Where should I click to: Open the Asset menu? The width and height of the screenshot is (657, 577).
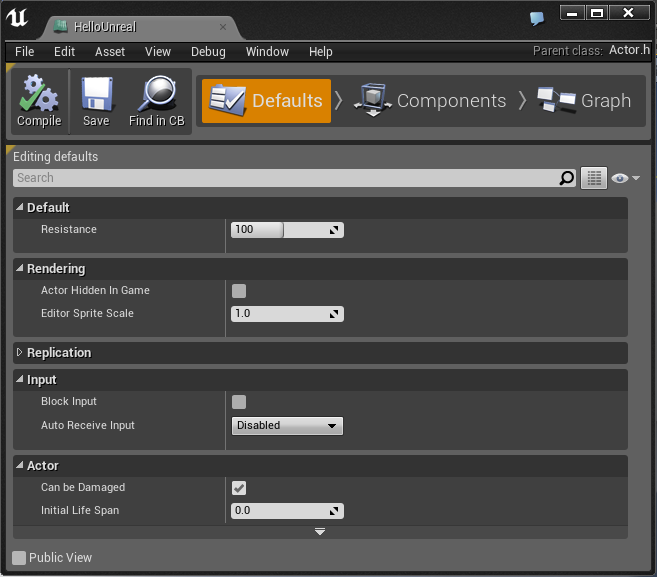(x=110, y=52)
